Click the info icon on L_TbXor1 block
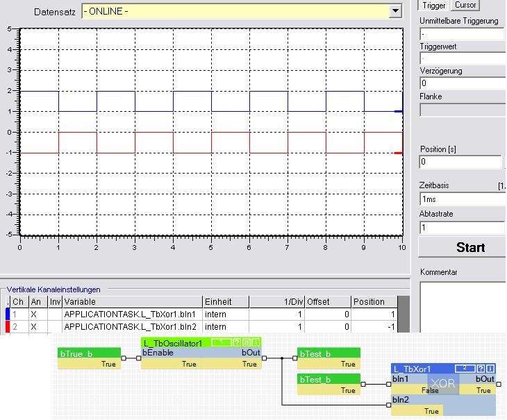 tap(490, 367)
